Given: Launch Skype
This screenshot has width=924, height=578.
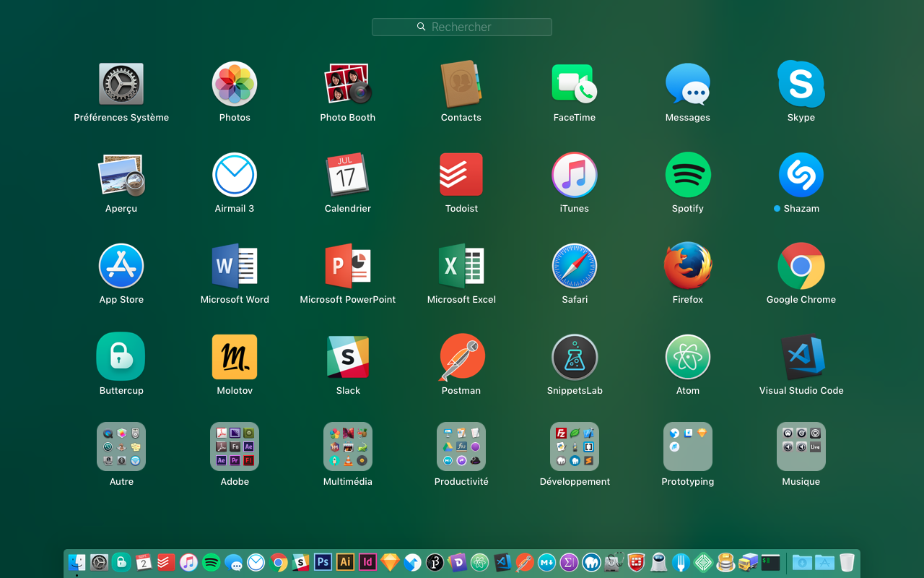Looking at the screenshot, I should [x=801, y=85].
